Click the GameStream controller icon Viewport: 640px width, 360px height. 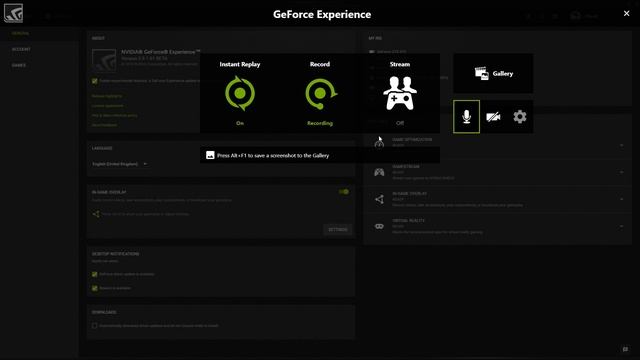tap(379, 172)
